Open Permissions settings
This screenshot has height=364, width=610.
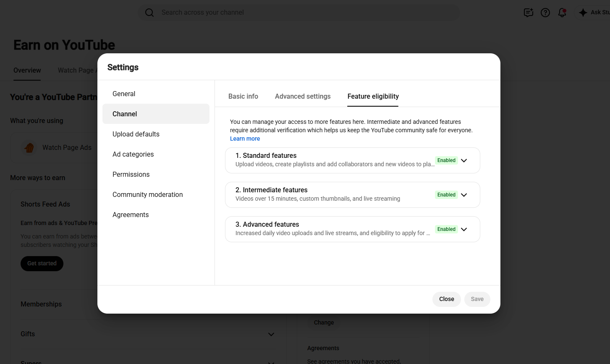coord(156,174)
